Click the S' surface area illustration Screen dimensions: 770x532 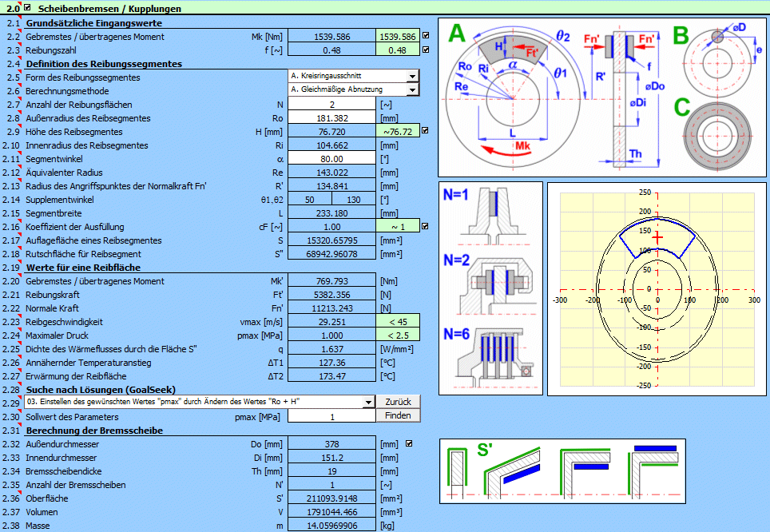click(562, 471)
